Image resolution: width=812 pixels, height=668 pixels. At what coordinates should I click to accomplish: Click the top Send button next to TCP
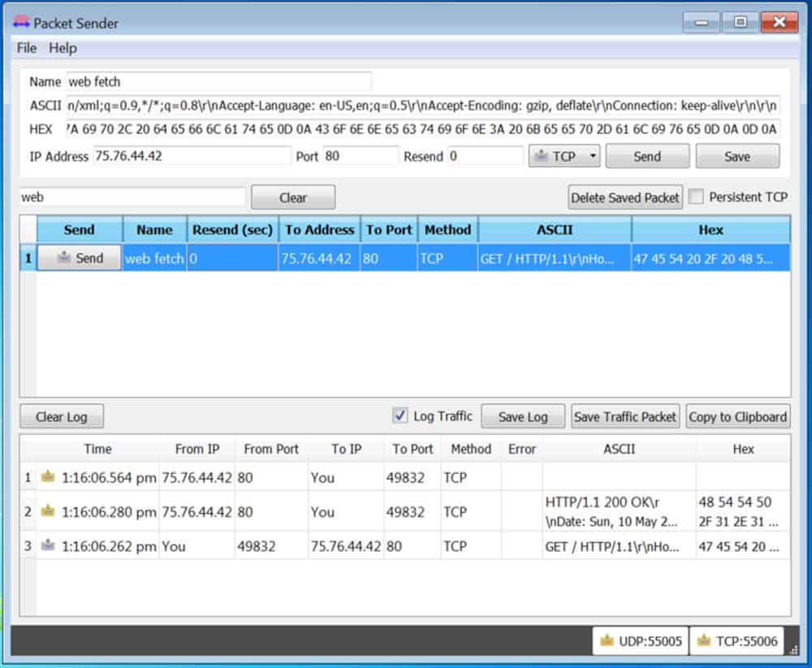647,157
